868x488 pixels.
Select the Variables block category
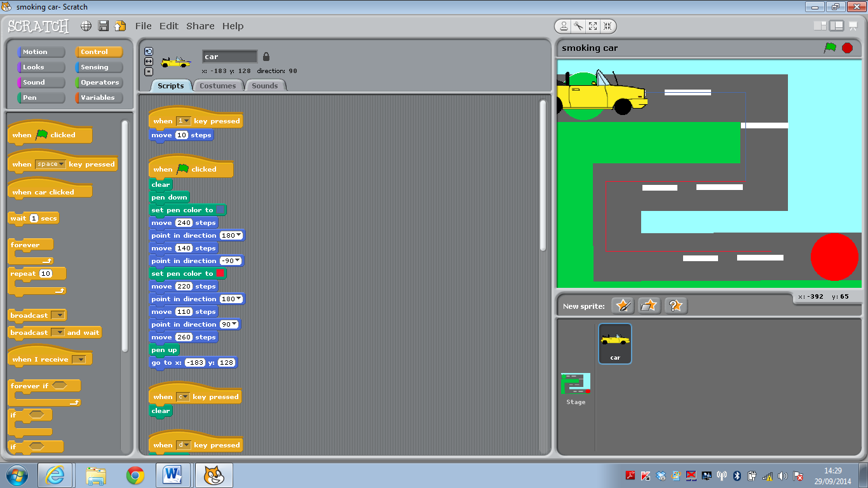(99, 98)
